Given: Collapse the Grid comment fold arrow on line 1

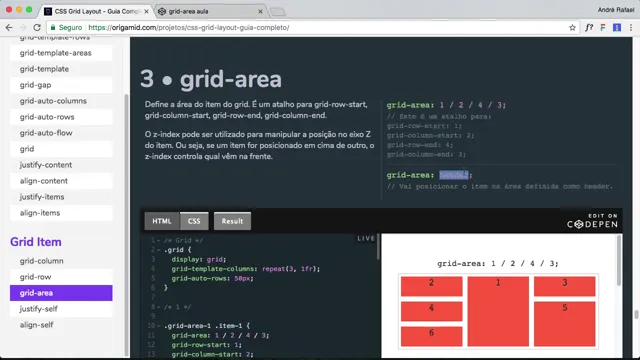Looking at the screenshot, I should tap(159, 240).
